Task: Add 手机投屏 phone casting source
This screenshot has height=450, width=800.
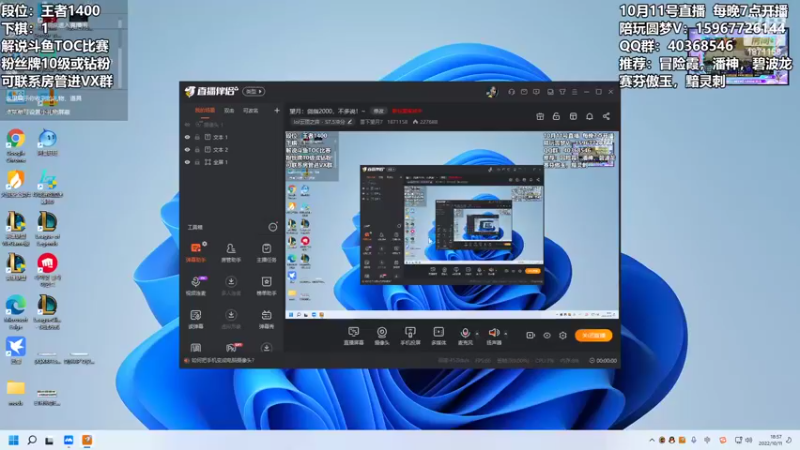Action: coord(410,336)
